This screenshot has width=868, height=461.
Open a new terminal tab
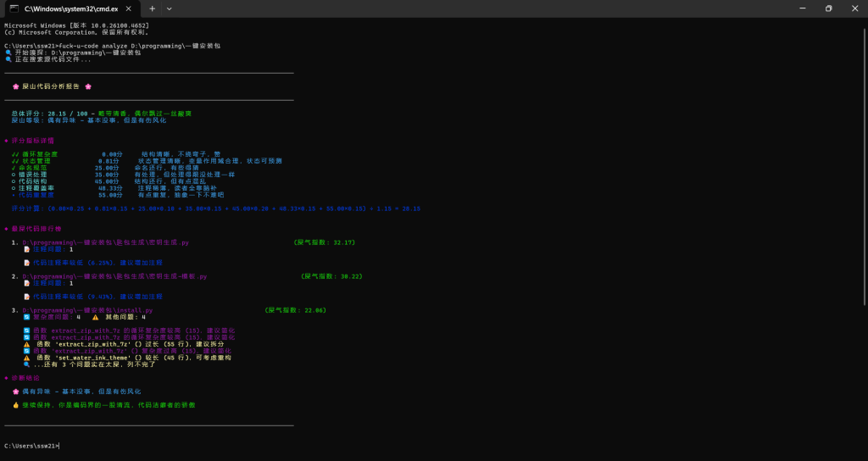153,8
